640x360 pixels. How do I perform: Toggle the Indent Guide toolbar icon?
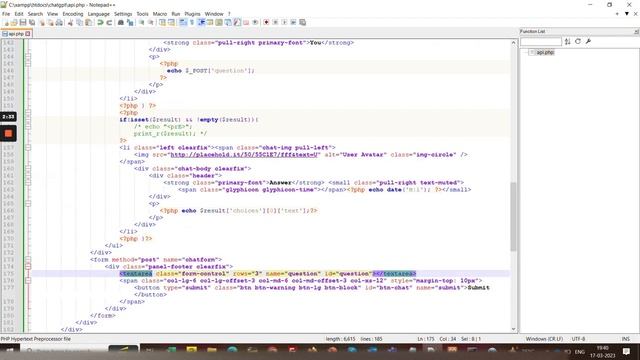pyautogui.click(x=201, y=22)
